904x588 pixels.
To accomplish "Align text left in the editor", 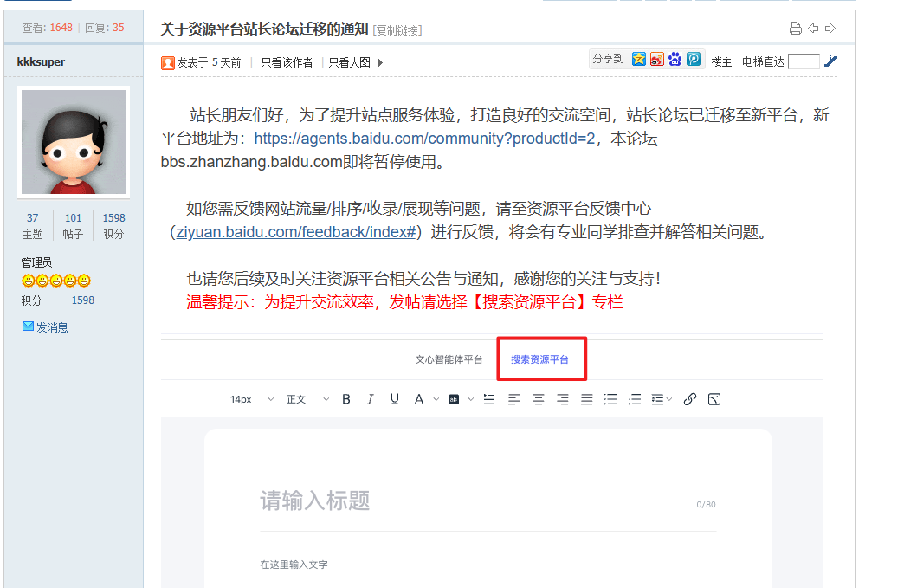I will click(513, 399).
